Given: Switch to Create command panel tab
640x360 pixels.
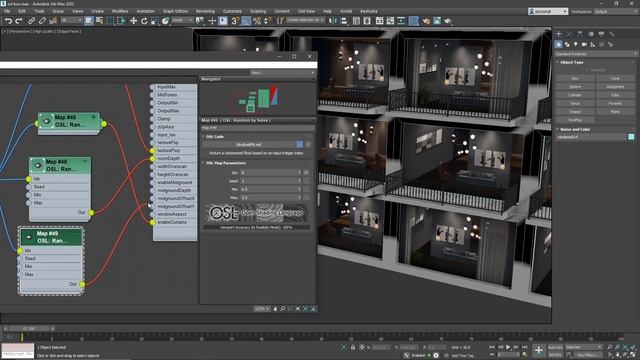Looking at the screenshot, I should point(559,34).
